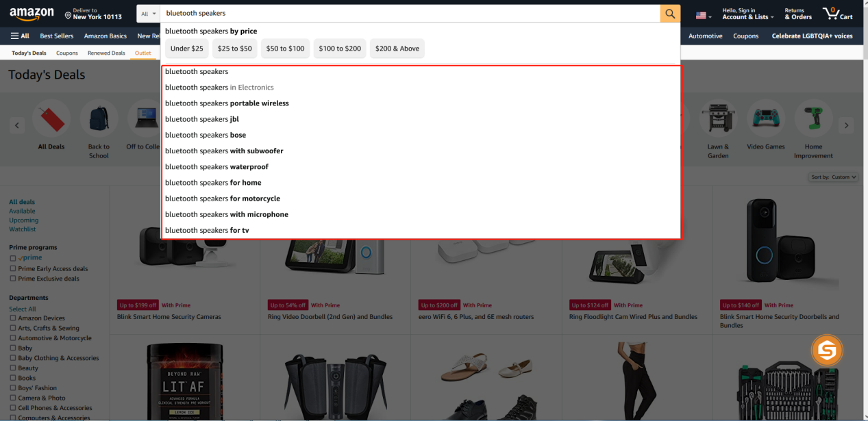
Task: Check the Books department
Action: click(12, 378)
